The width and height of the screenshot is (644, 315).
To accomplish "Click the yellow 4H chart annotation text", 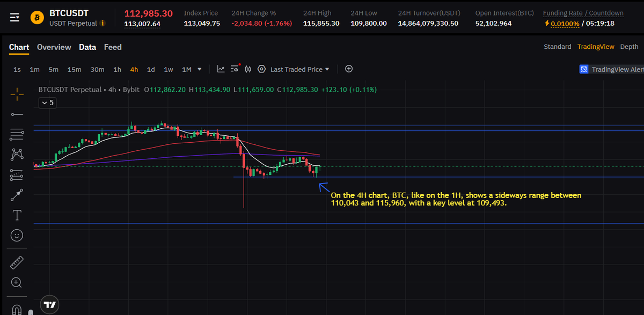I will [456, 200].
